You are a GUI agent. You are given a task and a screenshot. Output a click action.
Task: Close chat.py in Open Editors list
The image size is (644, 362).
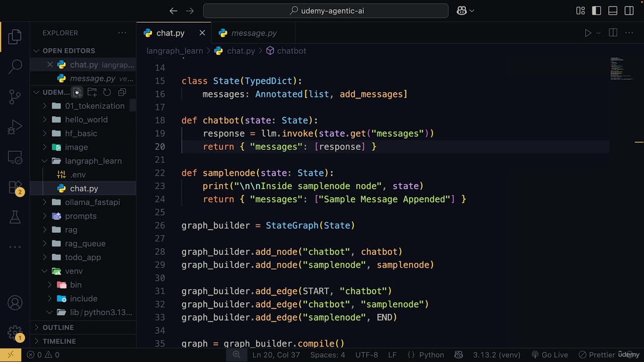click(x=50, y=64)
